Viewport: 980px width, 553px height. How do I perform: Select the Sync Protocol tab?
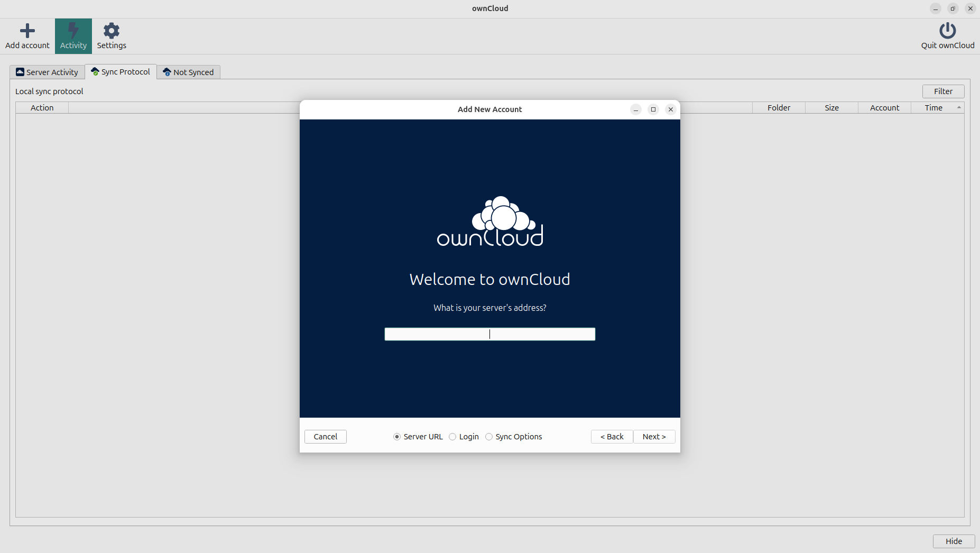click(x=121, y=72)
